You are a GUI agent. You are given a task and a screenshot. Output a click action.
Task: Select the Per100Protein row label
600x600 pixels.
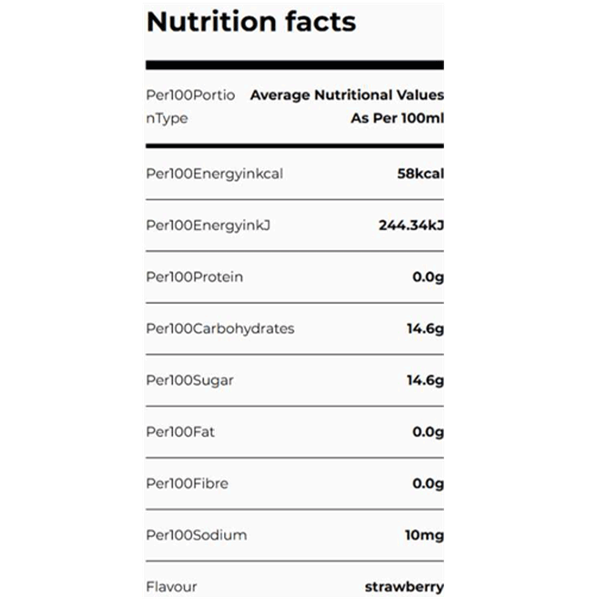pos(194,277)
